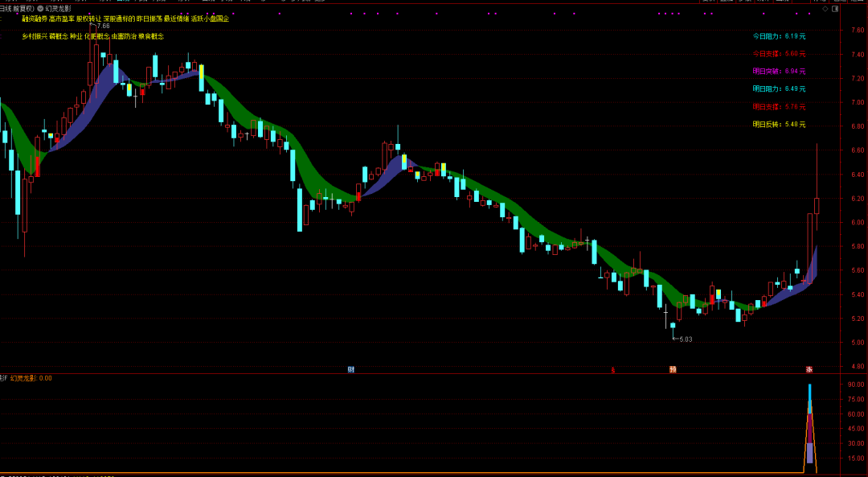
Task: Click the 涨 event marker on timeline
Action: [809, 369]
